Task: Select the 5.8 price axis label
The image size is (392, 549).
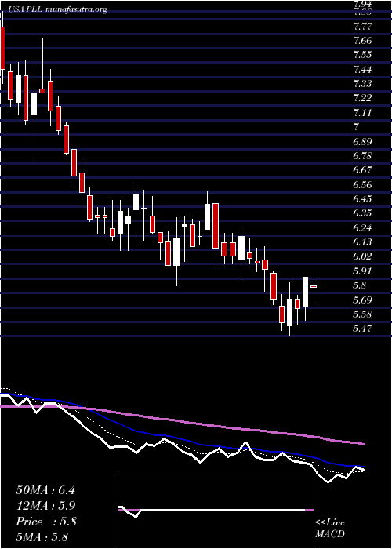Action: point(360,285)
